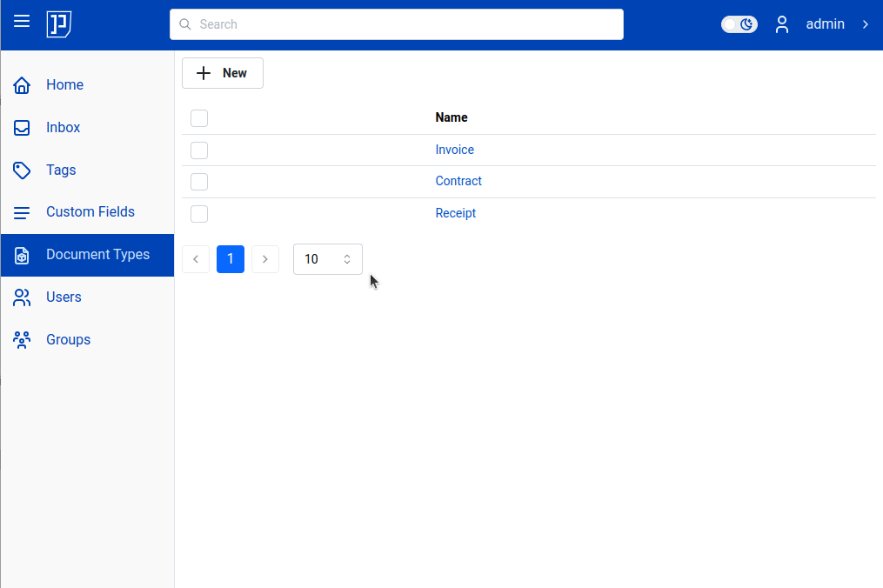Image resolution: width=883 pixels, height=588 pixels.
Task: Click the search magnifier icon
Action: (184, 24)
